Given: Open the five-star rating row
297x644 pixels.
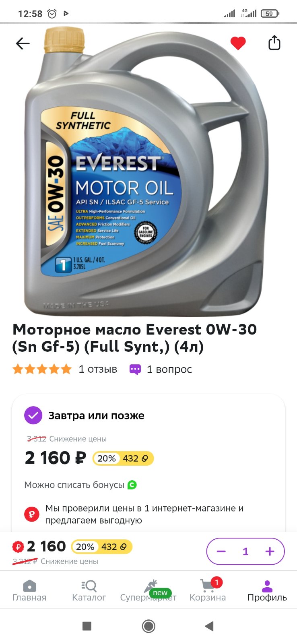Looking at the screenshot, I should tap(42, 369).
